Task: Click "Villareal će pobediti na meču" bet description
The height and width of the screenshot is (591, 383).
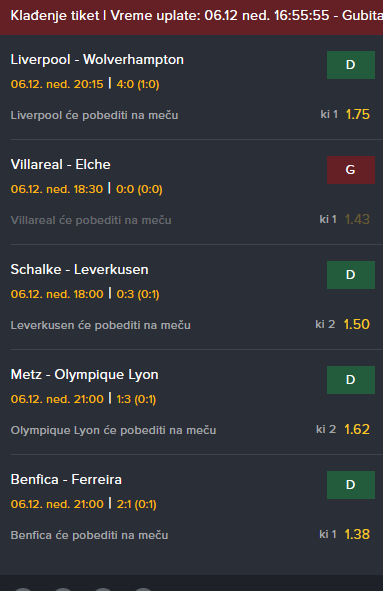Action: pos(91,220)
